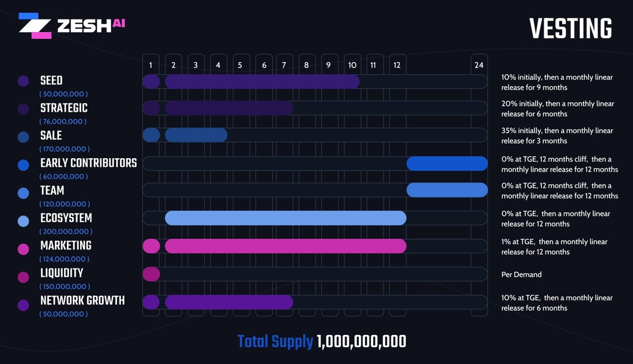
Task: Select the Liquidity legend color dot
Action: (x=23, y=274)
